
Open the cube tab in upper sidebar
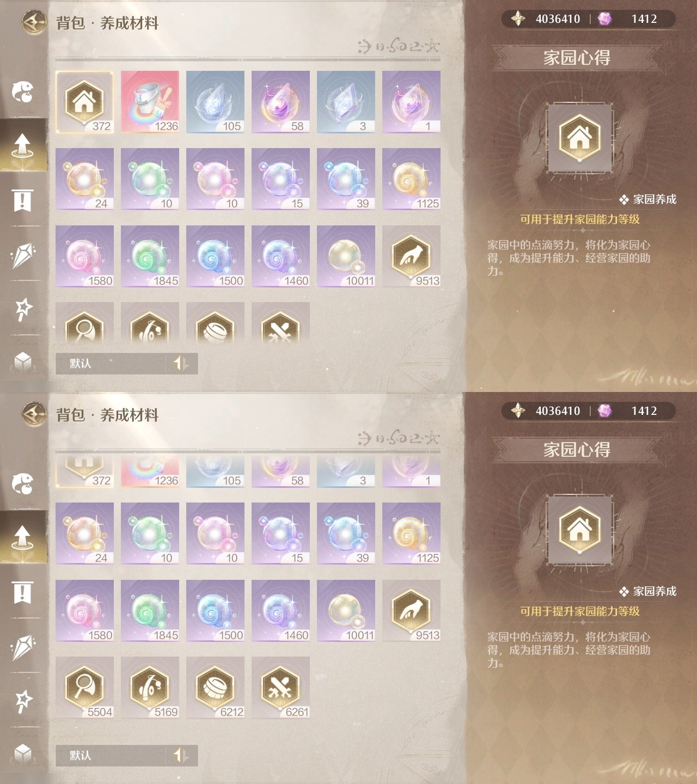point(23,361)
